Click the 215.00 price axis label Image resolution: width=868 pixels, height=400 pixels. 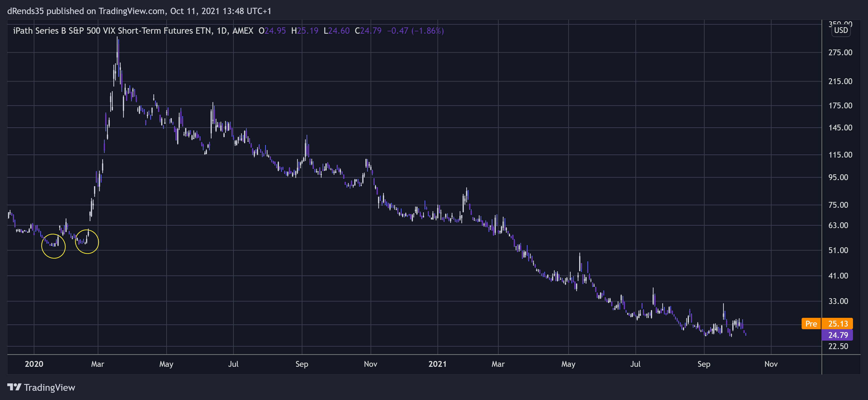840,81
